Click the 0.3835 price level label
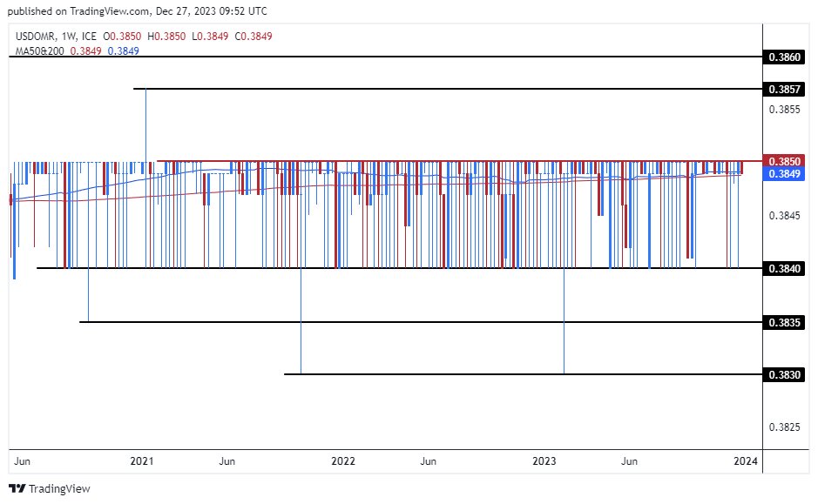This screenshot has width=818, height=504. (x=783, y=323)
